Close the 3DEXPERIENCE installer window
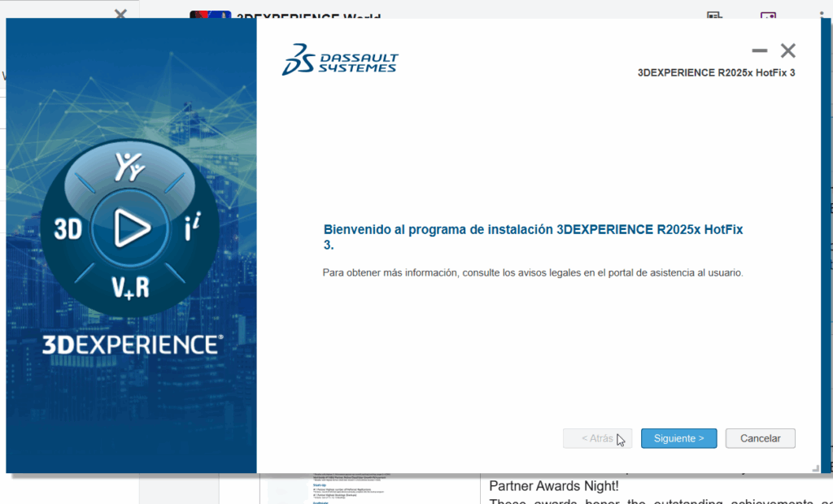This screenshot has width=833, height=504. coord(787,50)
